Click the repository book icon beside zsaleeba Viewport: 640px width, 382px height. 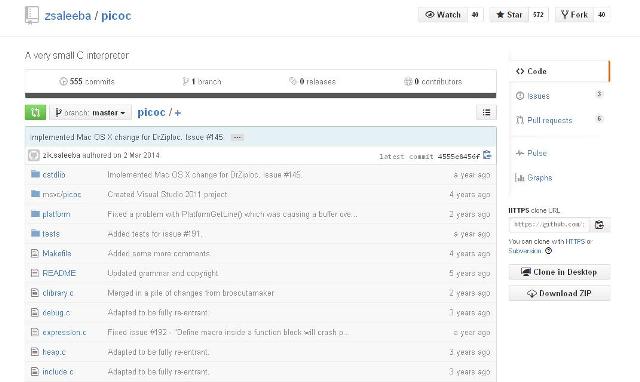(x=31, y=15)
